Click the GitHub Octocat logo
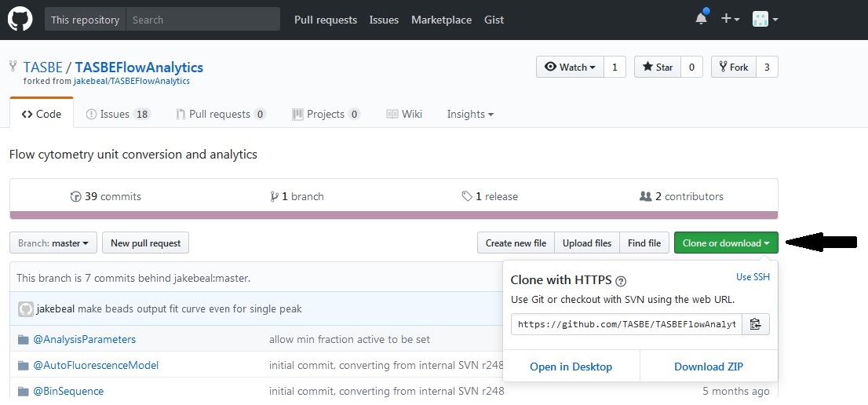Viewport: 868px width, 405px height. [x=20, y=20]
